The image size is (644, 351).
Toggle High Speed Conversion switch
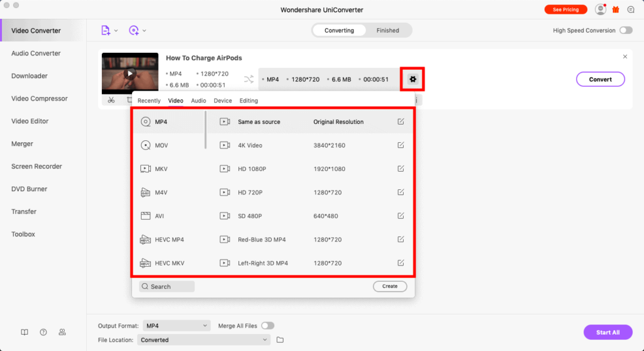pos(626,30)
